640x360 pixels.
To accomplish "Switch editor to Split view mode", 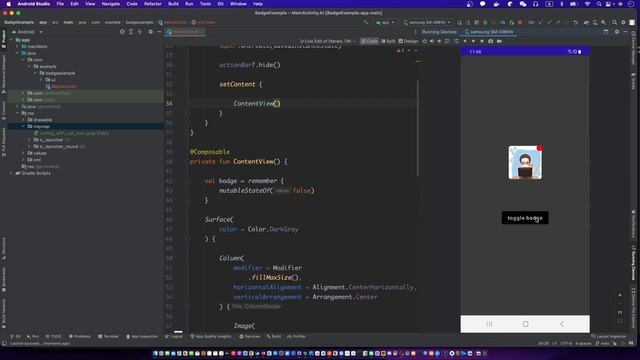I will coord(389,41).
